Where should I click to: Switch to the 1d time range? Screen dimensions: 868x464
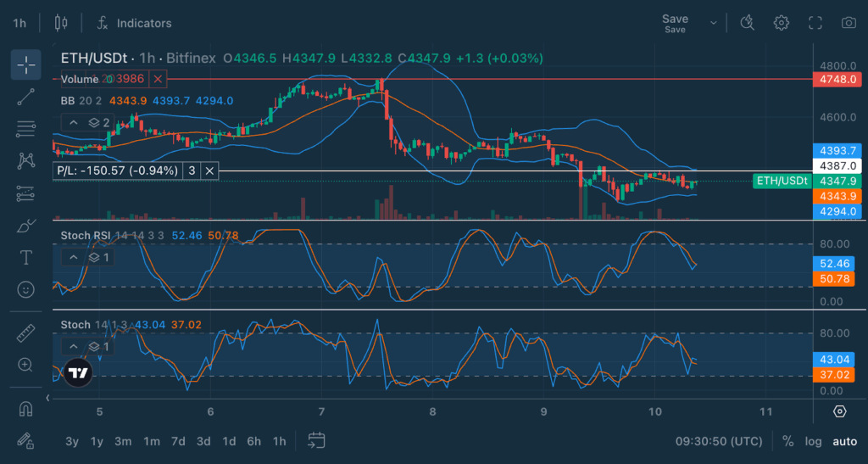pos(229,441)
